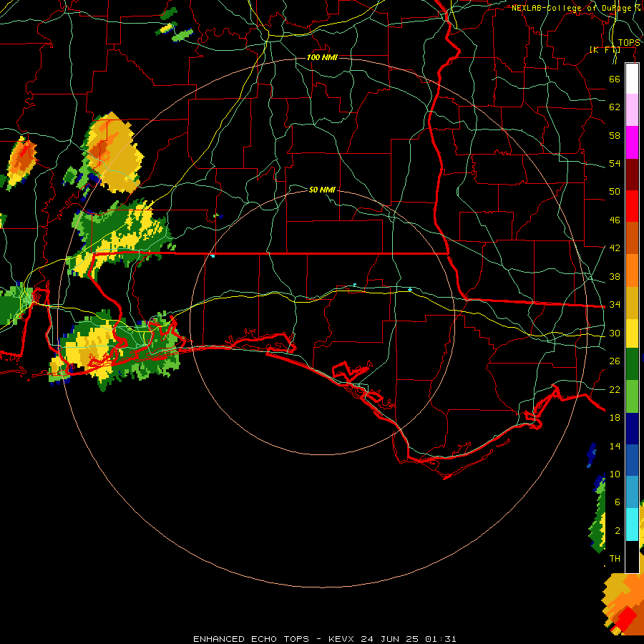This screenshot has height=644, width=644.
Task: Click legend value 14
Action: click(x=615, y=446)
